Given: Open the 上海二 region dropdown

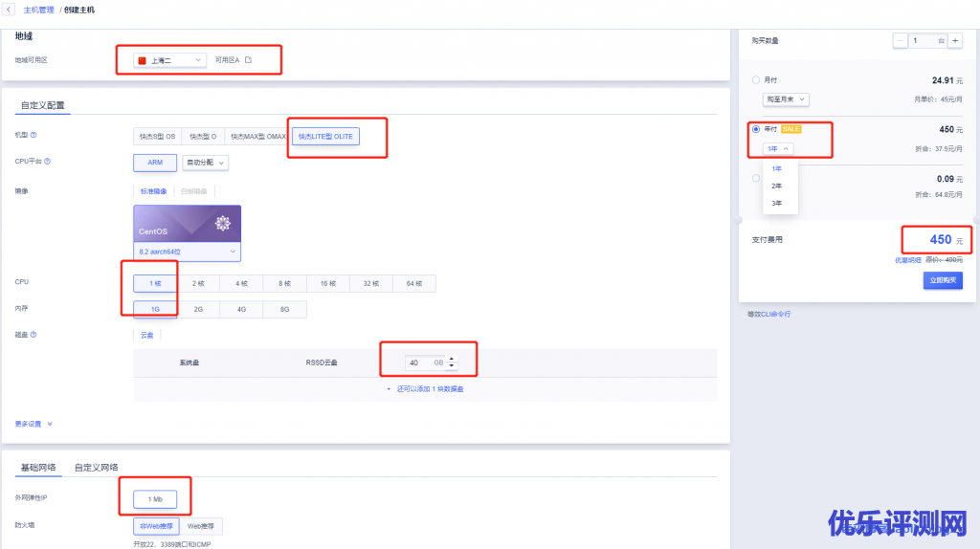Looking at the screenshot, I should 169,60.
